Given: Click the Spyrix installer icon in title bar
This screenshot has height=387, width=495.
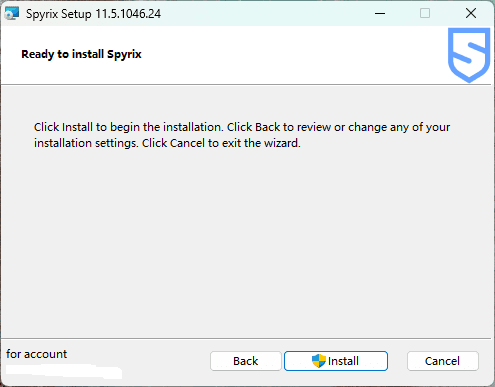Looking at the screenshot, I should [12, 13].
